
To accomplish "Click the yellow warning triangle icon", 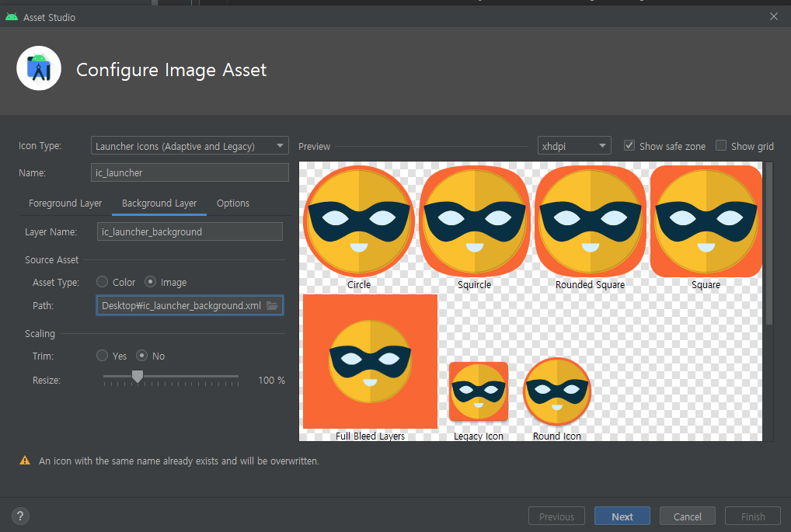I will coord(25,461).
